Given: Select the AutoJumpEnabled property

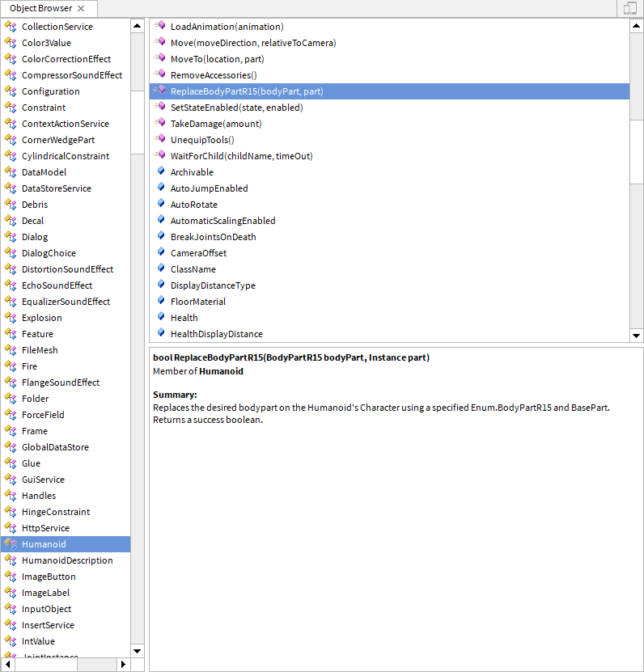Looking at the screenshot, I should click(x=209, y=188).
